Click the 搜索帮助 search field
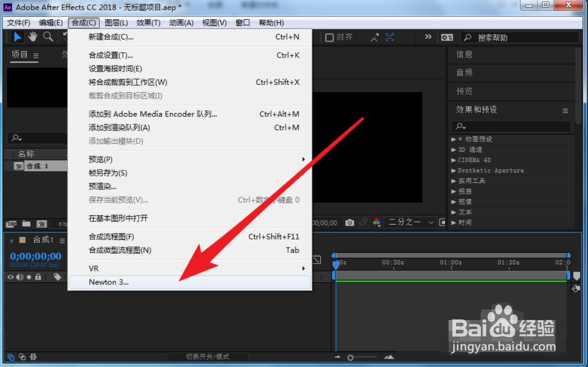Viewport: 588px width, 367px height. click(x=520, y=37)
